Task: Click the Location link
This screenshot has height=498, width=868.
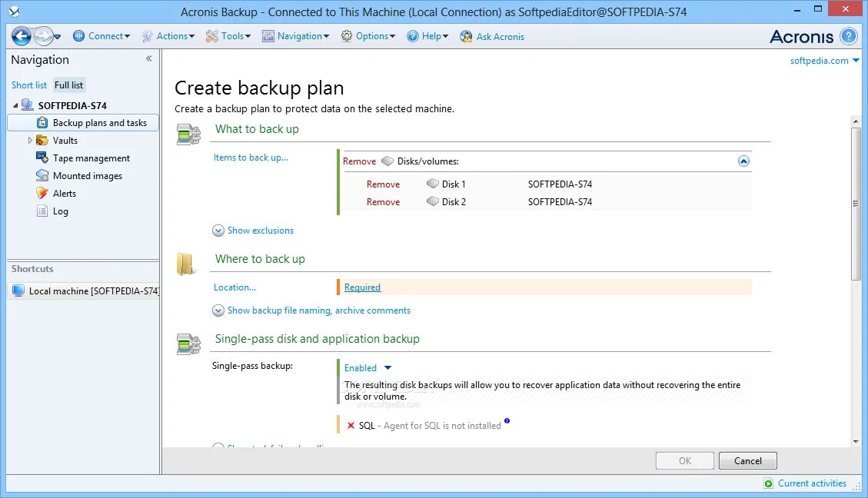Action: click(x=234, y=287)
